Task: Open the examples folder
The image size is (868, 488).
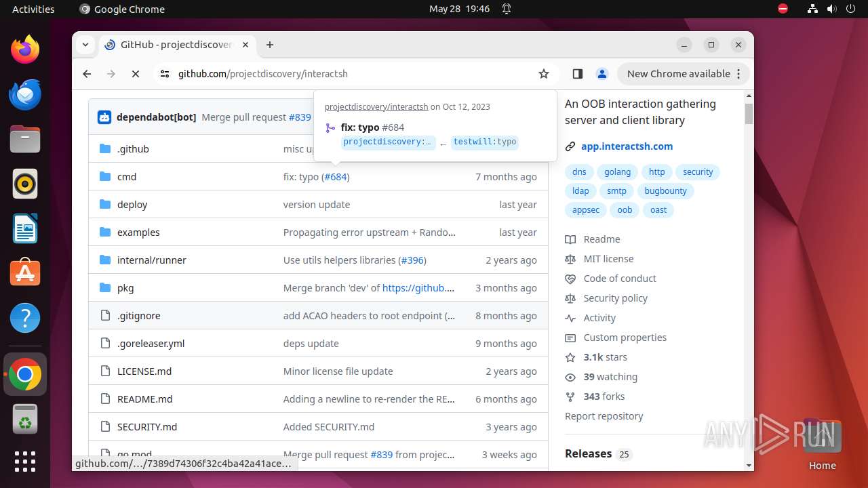Action: pos(138,232)
